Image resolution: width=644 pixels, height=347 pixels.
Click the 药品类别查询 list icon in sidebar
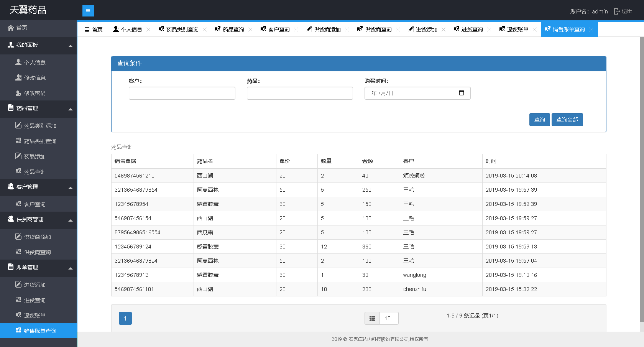18,141
